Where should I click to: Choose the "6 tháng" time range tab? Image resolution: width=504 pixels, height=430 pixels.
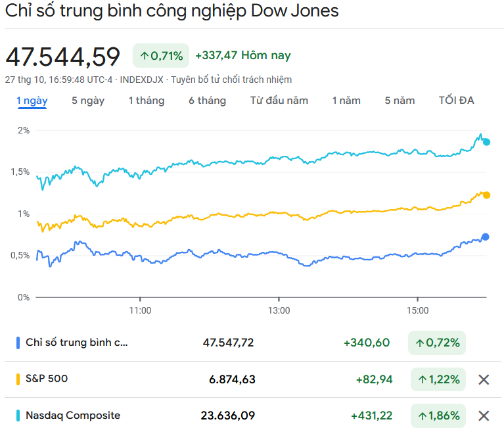tap(207, 101)
